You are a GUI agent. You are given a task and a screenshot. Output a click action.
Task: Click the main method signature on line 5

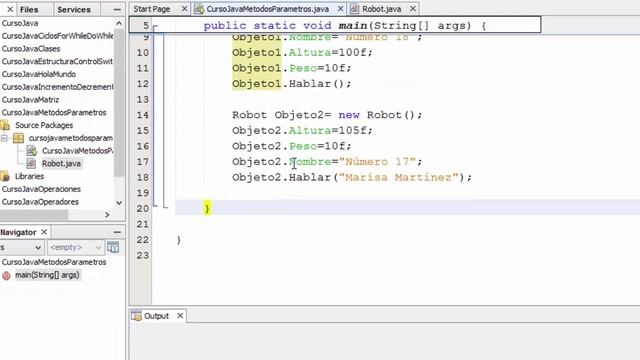(345, 26)
